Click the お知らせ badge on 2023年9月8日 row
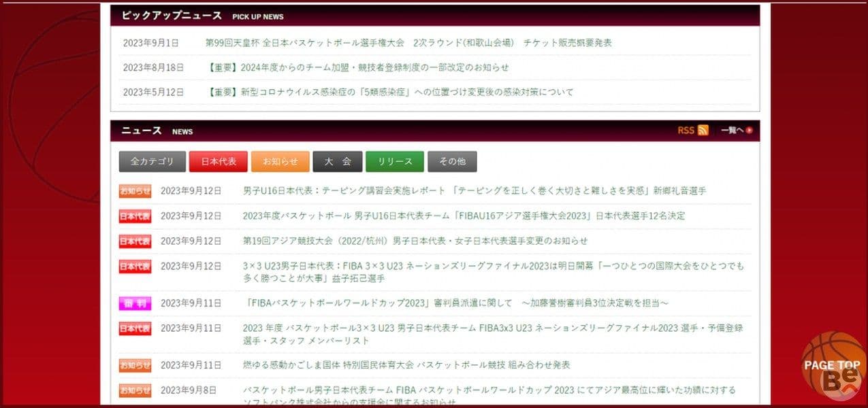This screenshot has width=868, height=408. click(x=135, y=390)
